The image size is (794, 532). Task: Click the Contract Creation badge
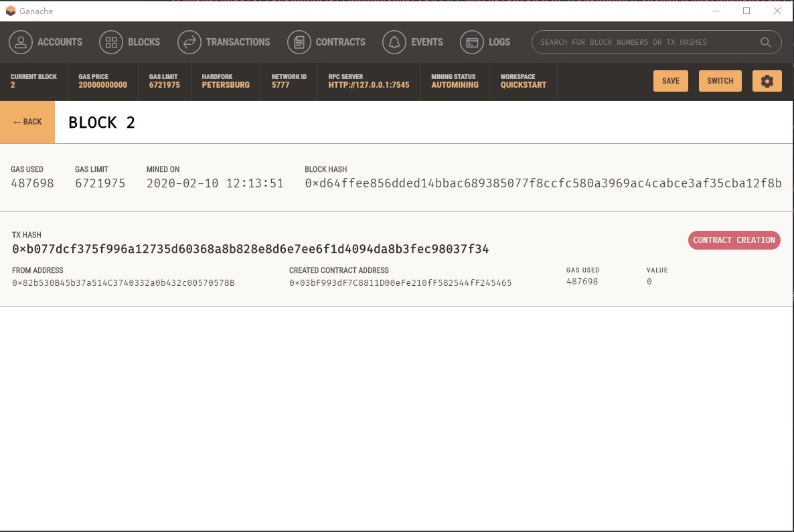point(734,240)
